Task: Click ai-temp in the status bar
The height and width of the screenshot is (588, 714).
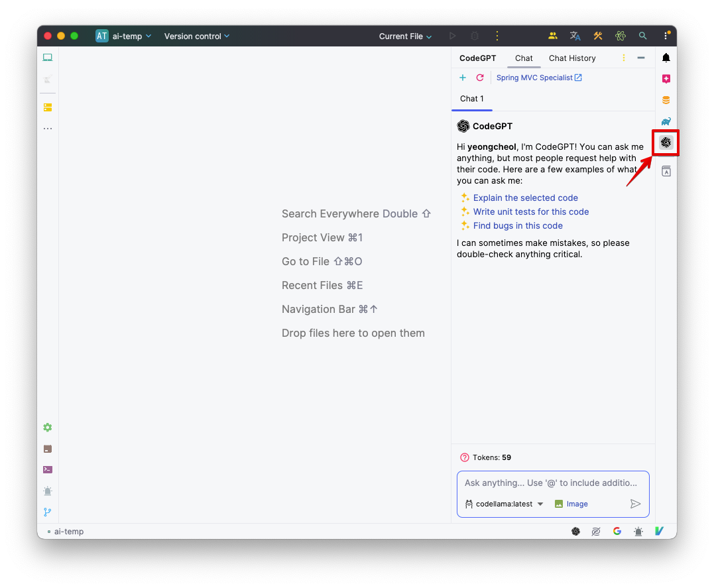Action: click(x=68, y=532)
